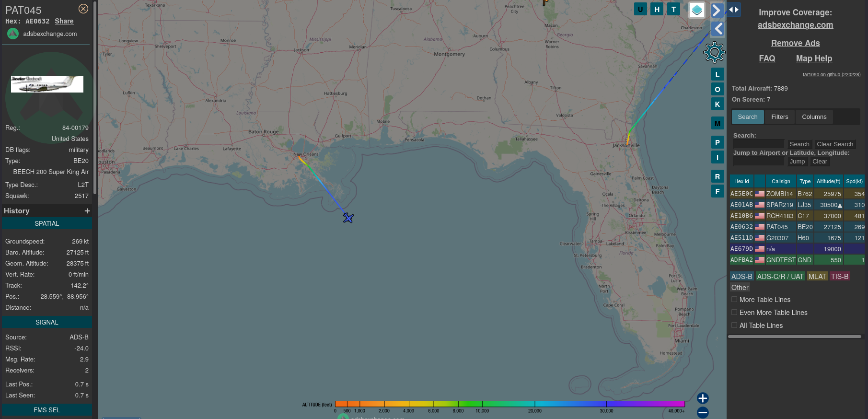Click the Remove Ads link
Viewport: 868px width, 419px height.
tap(795, 43)
